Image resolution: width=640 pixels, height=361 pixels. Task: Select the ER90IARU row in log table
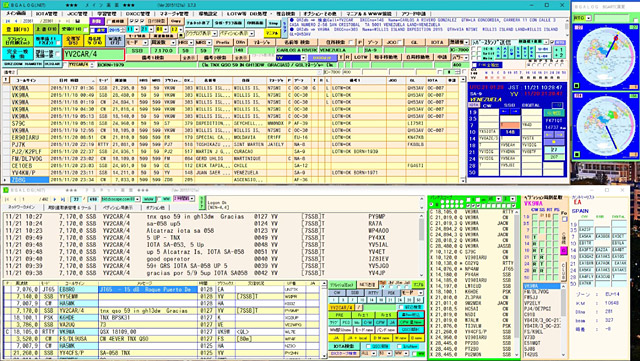pyautogui.click(x=231, y=138)
